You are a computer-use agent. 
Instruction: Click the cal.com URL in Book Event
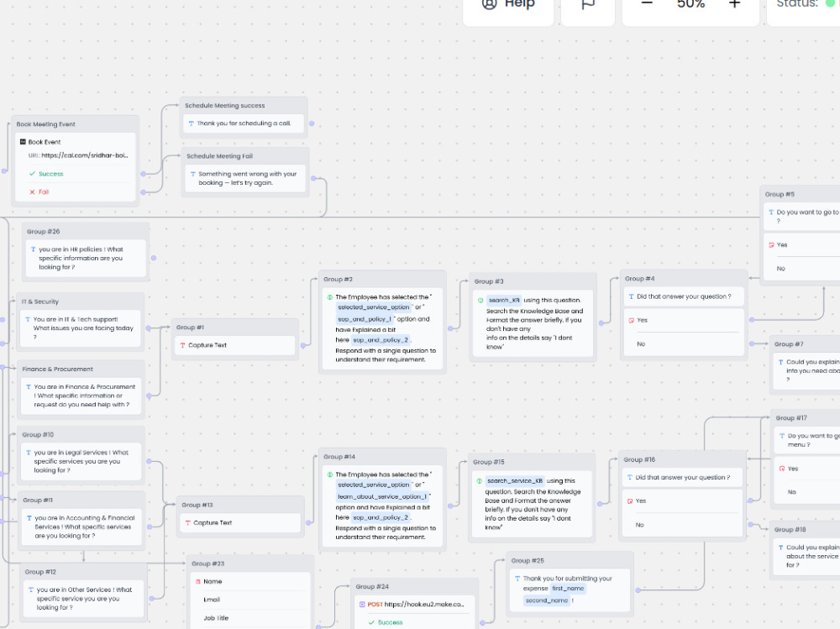(x=85, y=155)
